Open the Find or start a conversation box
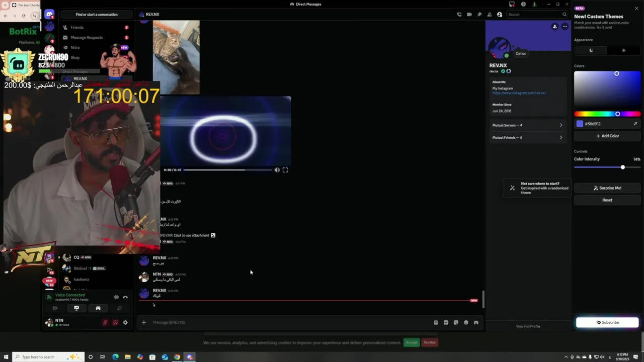Viewport: 644px width, 362px height. [97, 15]
